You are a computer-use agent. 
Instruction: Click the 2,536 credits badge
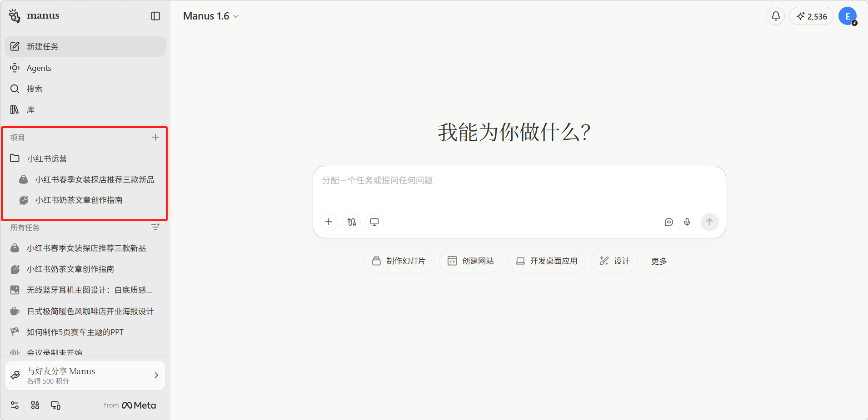(x=812, y=16)
